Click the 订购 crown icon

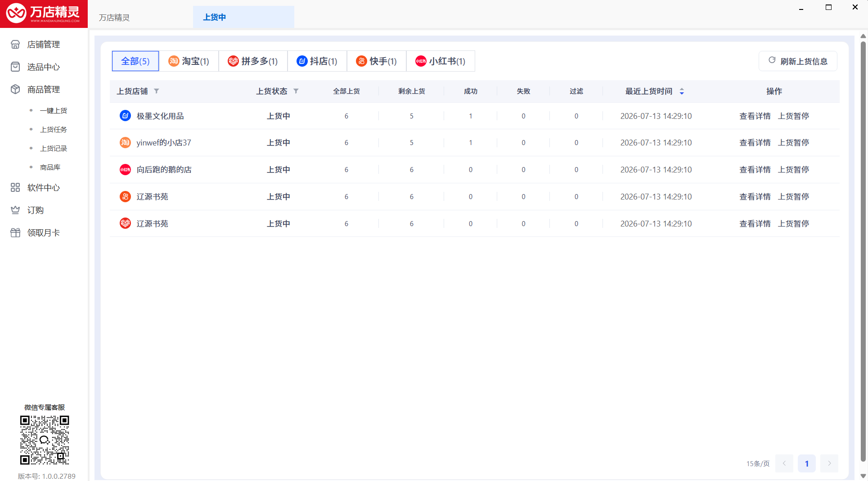pyautogui.click(x=15, y=210)
